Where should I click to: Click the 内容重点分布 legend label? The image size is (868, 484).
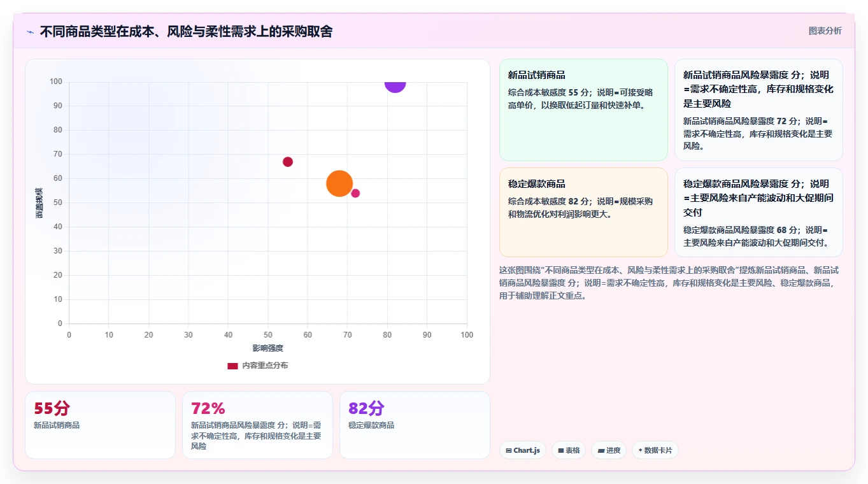tap(265, 366)
